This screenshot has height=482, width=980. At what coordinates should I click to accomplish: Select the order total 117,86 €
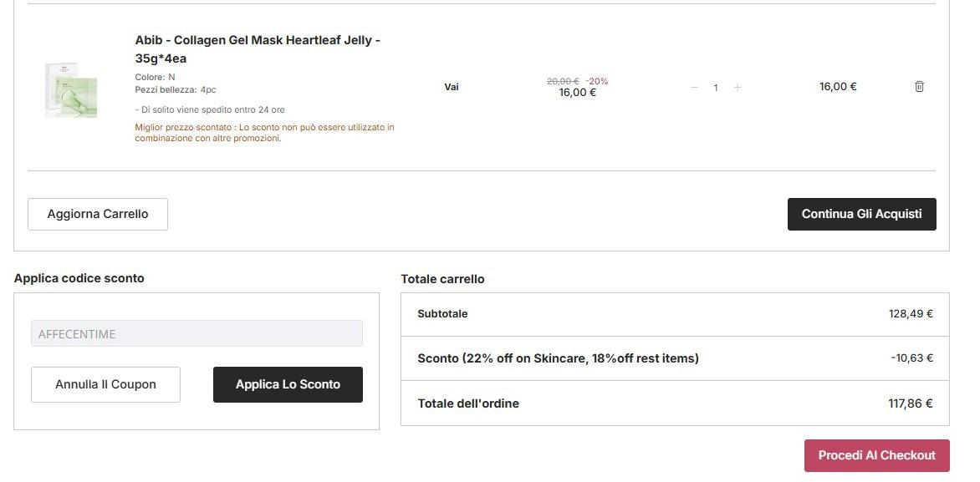911,403
